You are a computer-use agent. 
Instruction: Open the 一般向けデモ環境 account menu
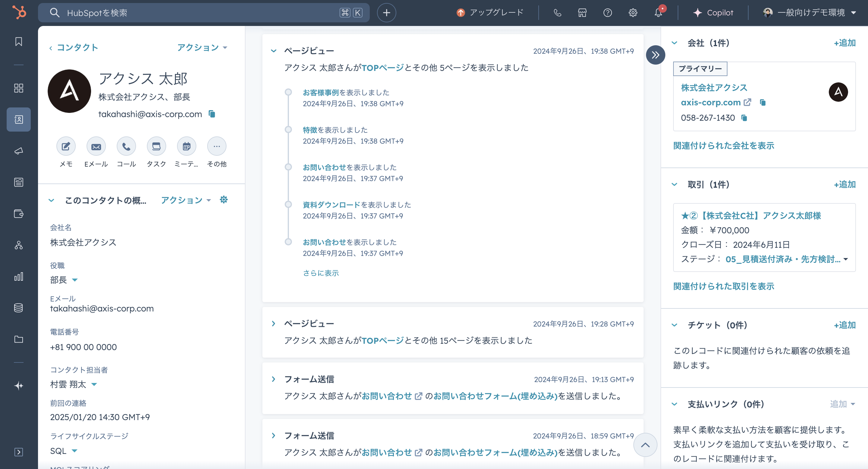point(809,13)
